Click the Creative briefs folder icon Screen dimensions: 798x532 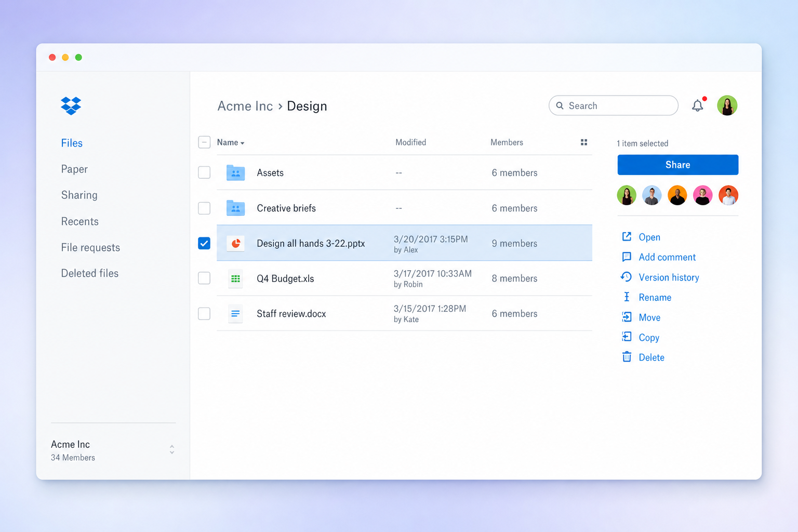click(x=235, y=208)
